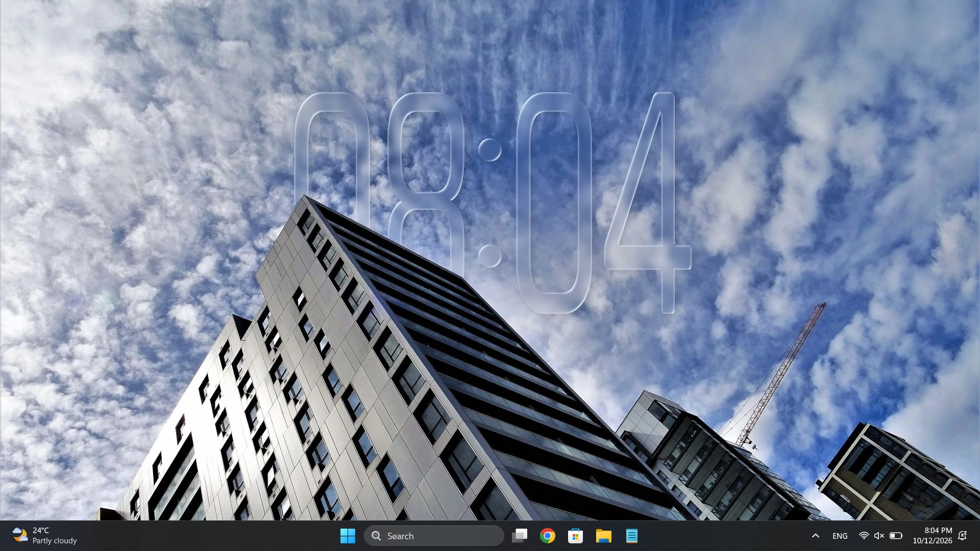Launch Google Chrome from the taskbar
Screen dimensions: 980x551
click(x=548, y=536)
